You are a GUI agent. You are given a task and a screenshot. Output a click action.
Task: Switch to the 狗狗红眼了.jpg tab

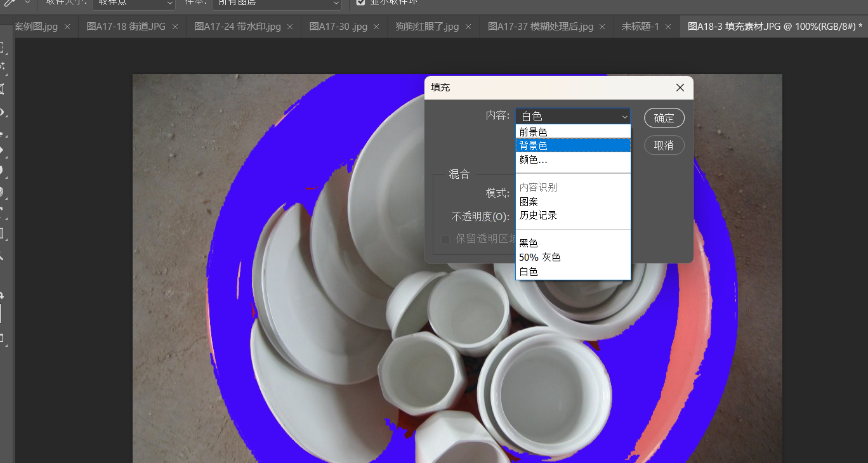pyautogui.click(x=427, y=27)
